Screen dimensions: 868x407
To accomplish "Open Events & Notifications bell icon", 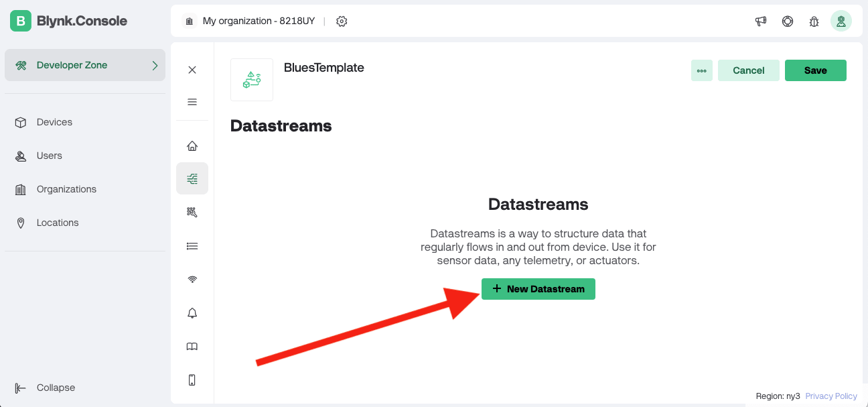I will [192, 313].
